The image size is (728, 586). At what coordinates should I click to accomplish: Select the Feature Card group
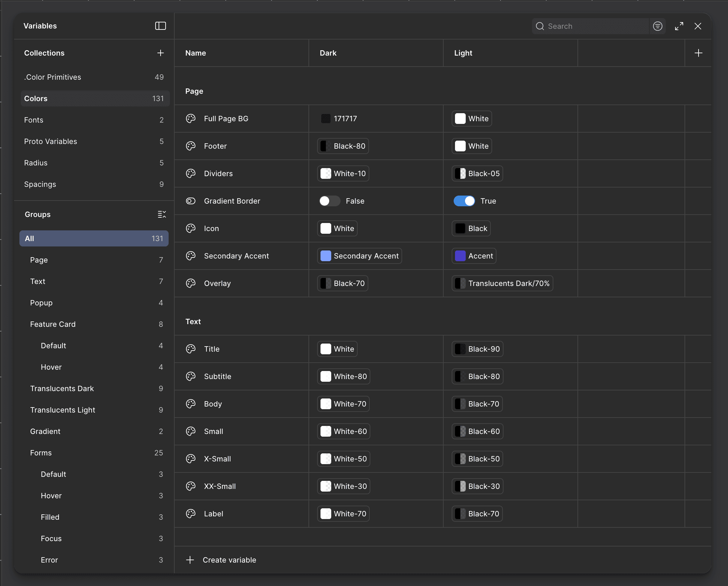click(x=53, y=324)
